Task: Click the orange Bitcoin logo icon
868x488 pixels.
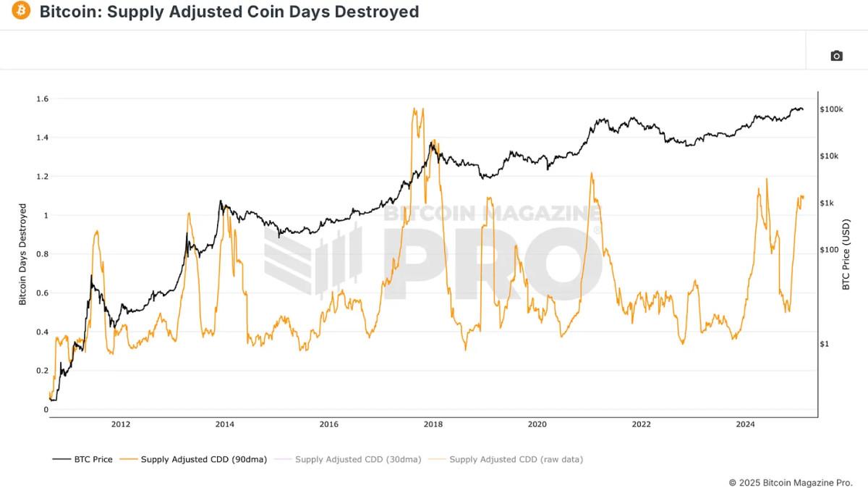Action: pyautogui.click(x=21, y=11)
